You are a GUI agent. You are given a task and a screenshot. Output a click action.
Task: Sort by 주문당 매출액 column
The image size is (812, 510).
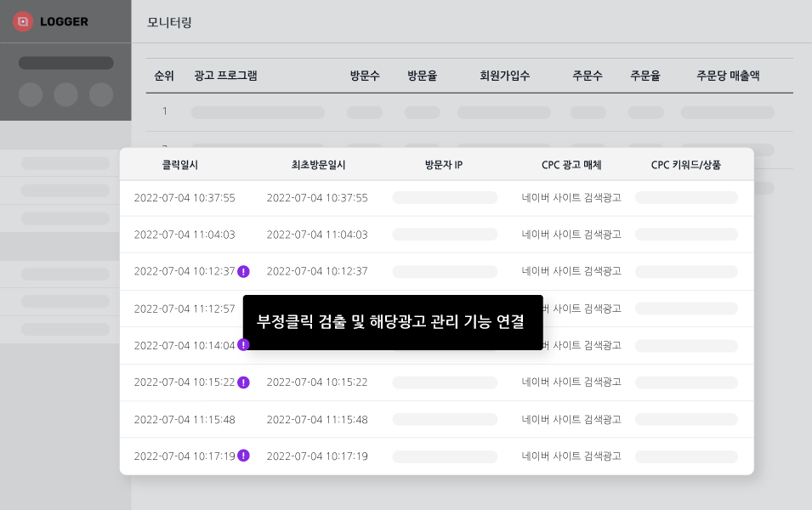(x=728, y=76)
